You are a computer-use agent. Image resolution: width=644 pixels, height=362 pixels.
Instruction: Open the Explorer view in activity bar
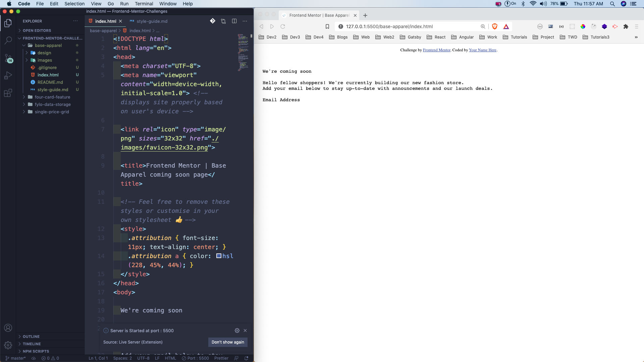coord(8,23)
